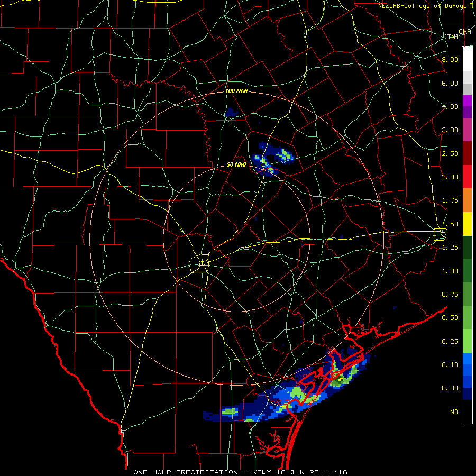This screenshot has height=476, width=476.
Task: Click the bright red legend color beside 2.00
Action: pyautogui.click(x=467, y=177)
